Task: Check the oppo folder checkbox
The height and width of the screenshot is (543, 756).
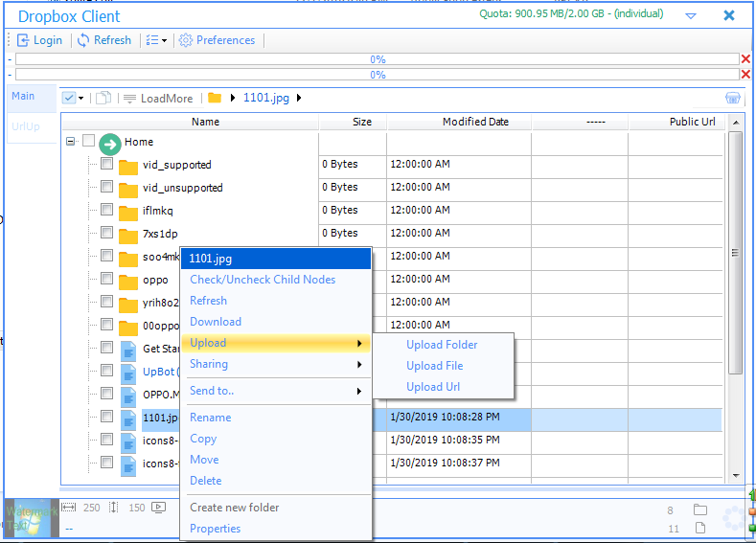Action: pos(106,279)
